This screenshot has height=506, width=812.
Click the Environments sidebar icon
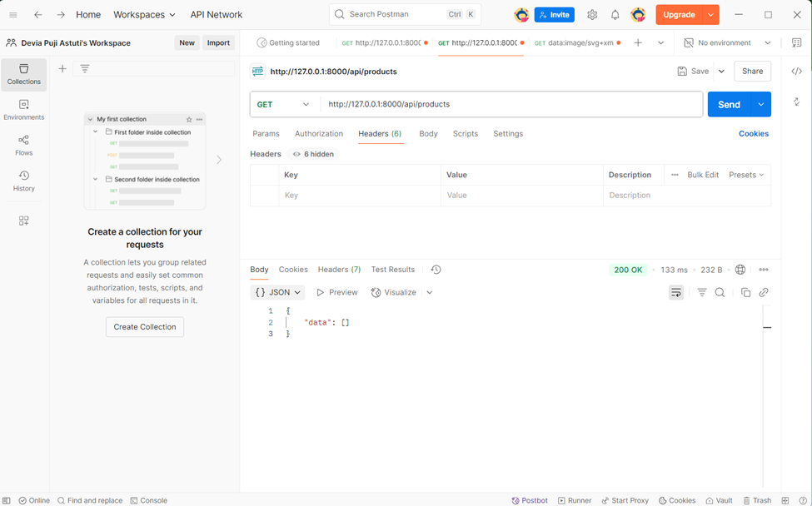click(x=23, y=110)
